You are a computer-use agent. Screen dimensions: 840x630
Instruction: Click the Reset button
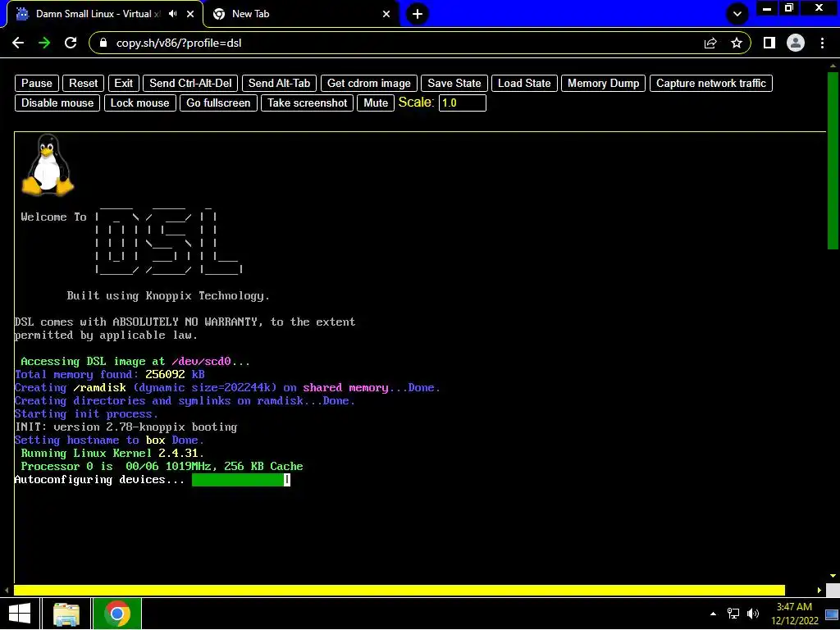click(83, 83)
